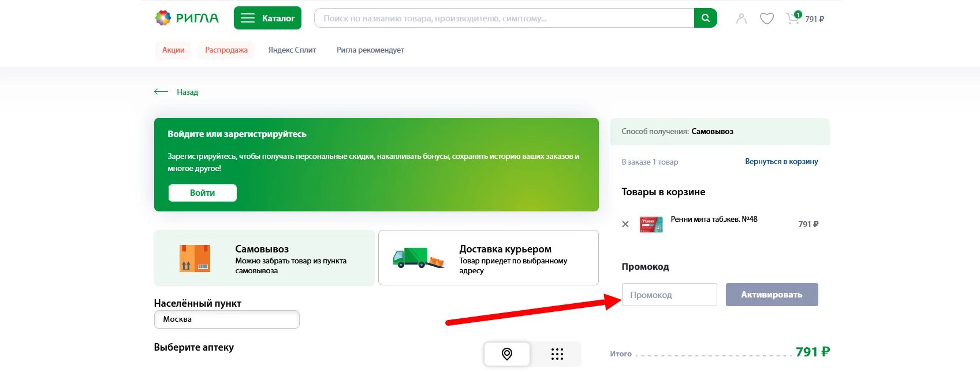Open the Каталог menu button
The height and width of the screenshot is (372, 980).
point(267,18)
